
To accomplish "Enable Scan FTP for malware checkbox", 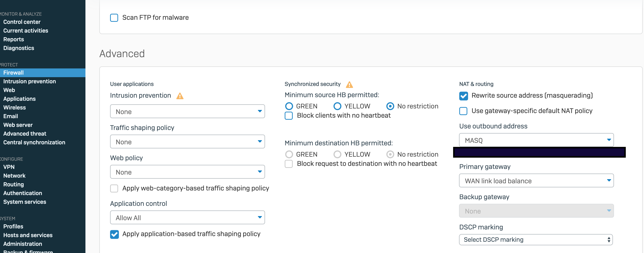I will (x=114, y=18).
